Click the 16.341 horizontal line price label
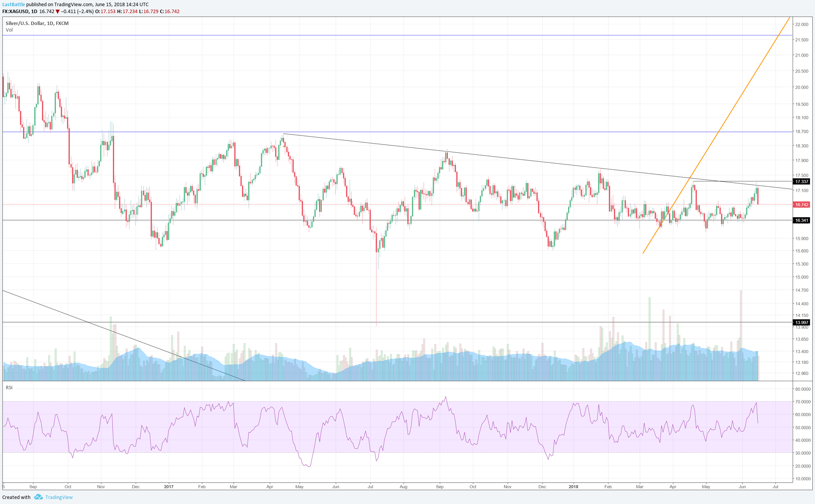The width and height of the screenshot is (815, 504). [802, 220]
